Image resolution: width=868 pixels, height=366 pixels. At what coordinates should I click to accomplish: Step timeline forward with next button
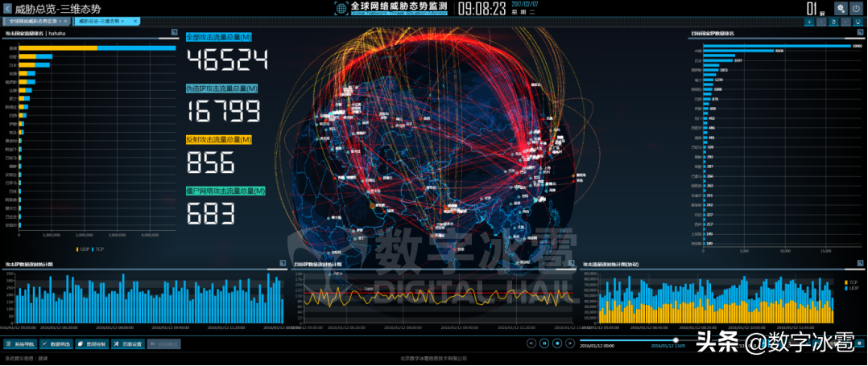(x=571, y=343)
